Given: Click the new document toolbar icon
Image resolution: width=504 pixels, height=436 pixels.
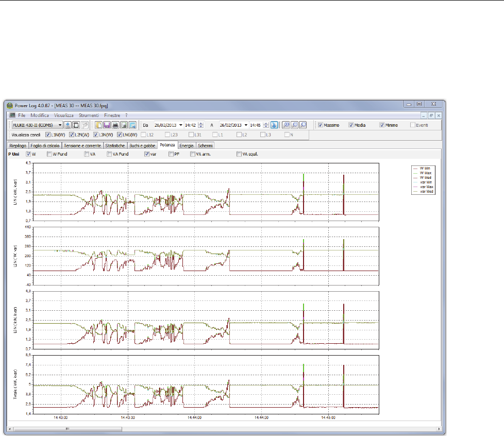Looking at the screenshot, I should (x=99, y=125).
